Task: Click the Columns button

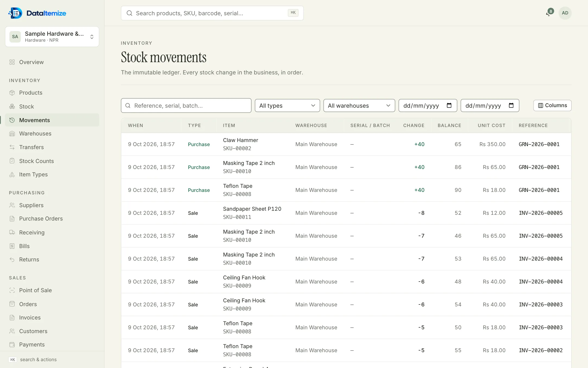Action: click(x=552, y=105)
